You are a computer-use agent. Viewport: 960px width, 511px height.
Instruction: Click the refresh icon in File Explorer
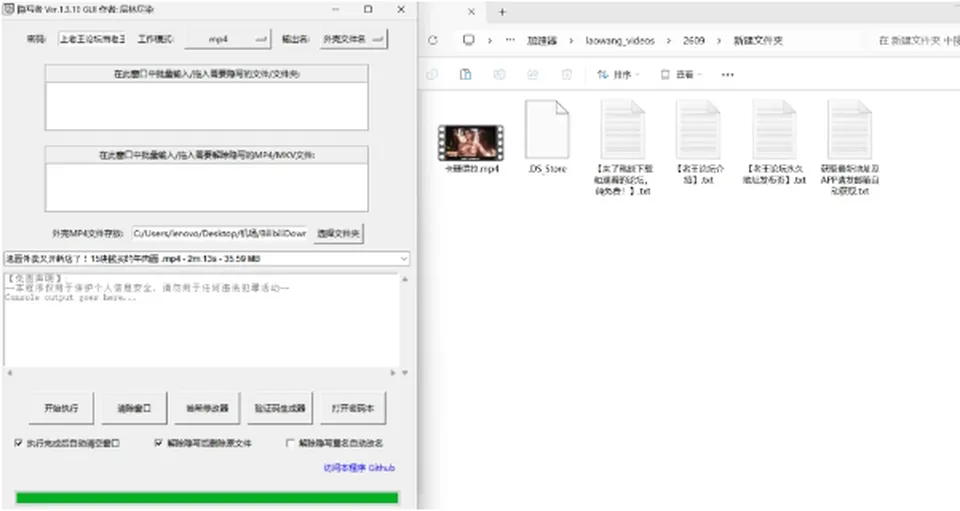tap(433, 40)
